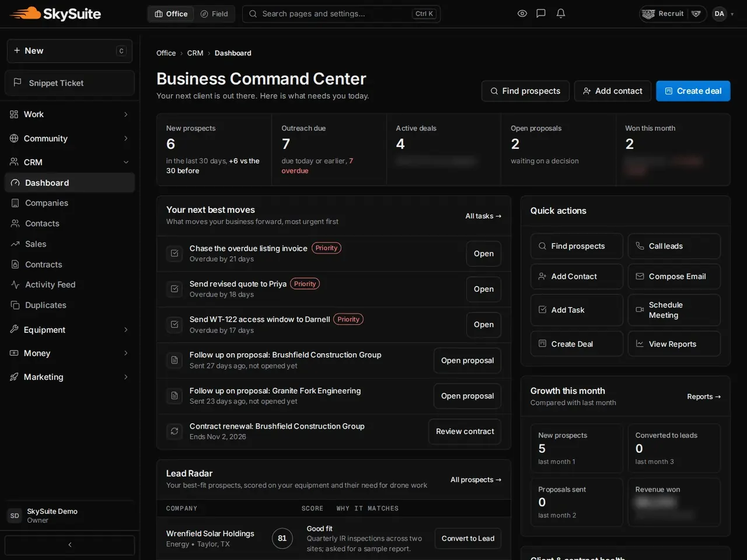The width and height of the screenshot is (747, 560).
Task: Open Duplicates in the CRM sidebar
Action: tap(69, 305)
